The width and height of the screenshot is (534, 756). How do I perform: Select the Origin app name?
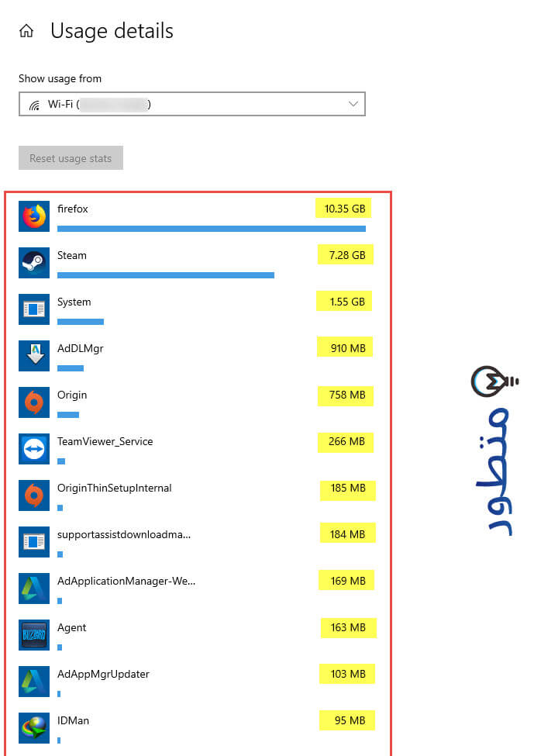pos(72,395)
